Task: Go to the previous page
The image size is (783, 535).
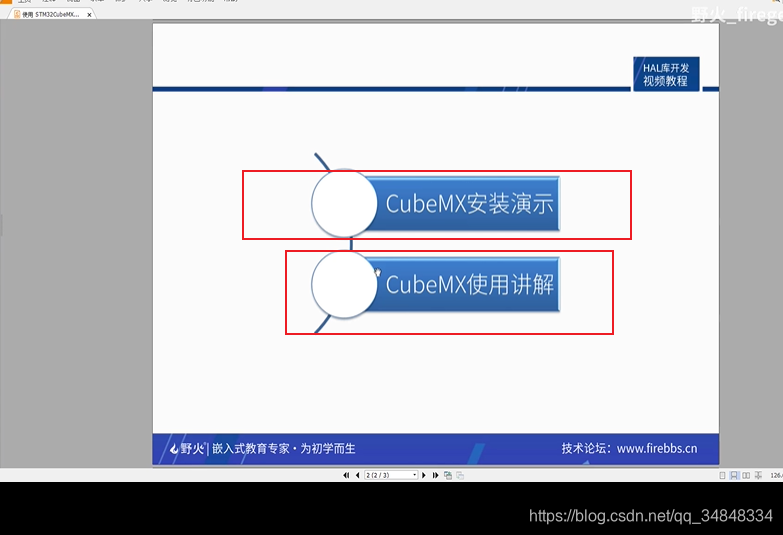Action: click(358, 475)
